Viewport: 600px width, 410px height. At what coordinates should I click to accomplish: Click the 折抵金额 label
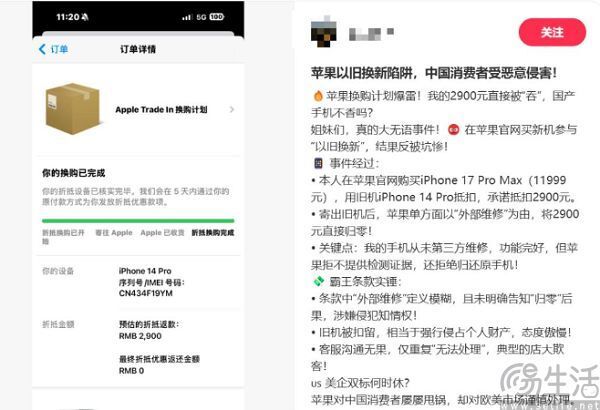[x=58, y=324]
